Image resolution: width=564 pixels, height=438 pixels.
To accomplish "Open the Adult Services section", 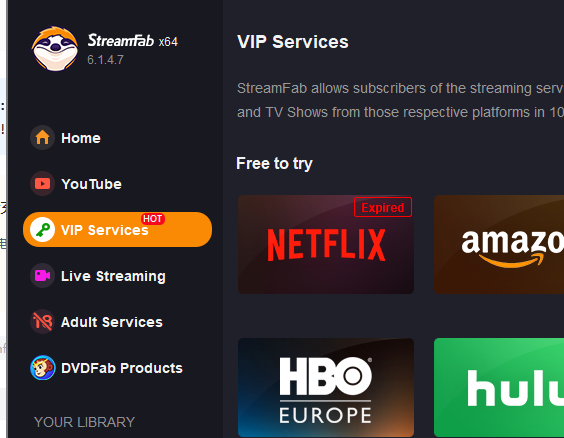I will (112, 322).
